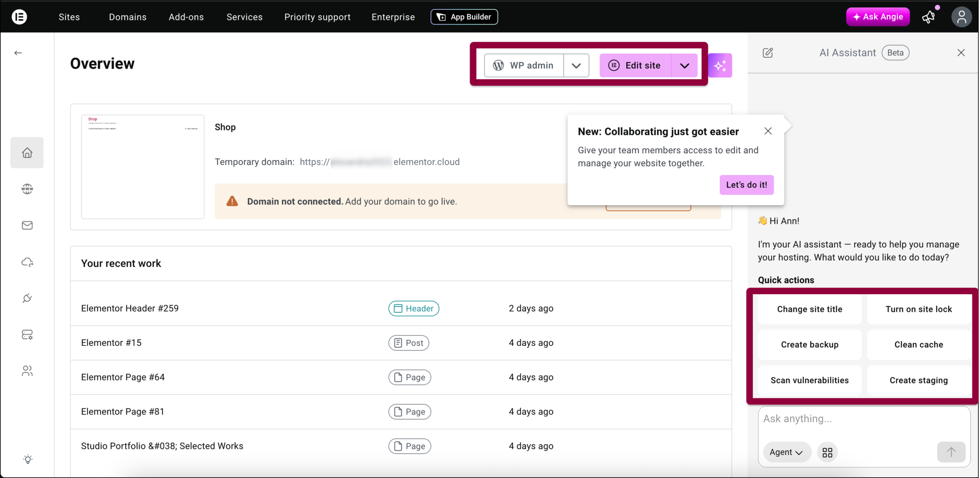Click Page badge for Studio Portfolio row
Image resolution: width=980 pixels, height=478 pixels.
click(x=410, y=446)
